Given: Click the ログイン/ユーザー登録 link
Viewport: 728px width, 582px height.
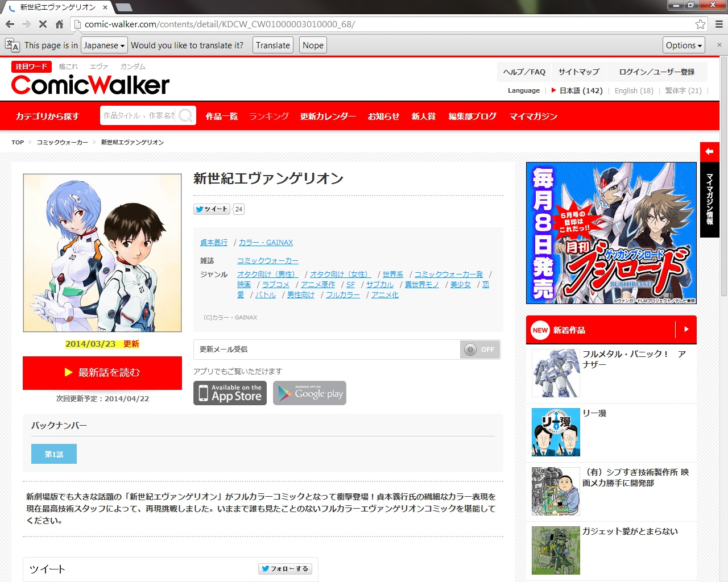Looking at the screenshot, I should pos(657,72).
